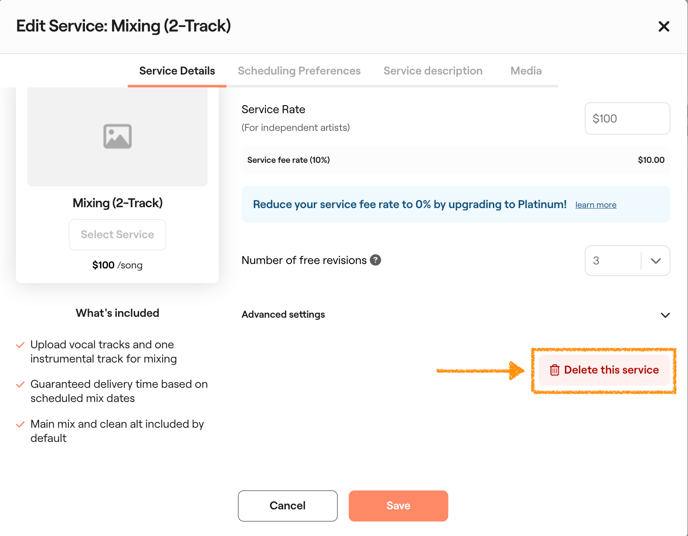Follow the learn more link
Screen dimensions: 688x536
596,205
